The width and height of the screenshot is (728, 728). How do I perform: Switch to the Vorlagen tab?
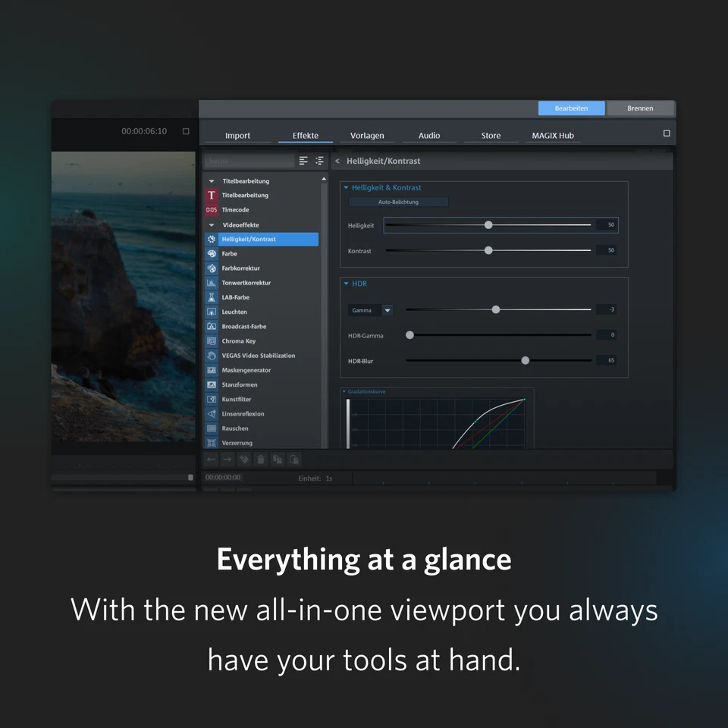point(367,135)
